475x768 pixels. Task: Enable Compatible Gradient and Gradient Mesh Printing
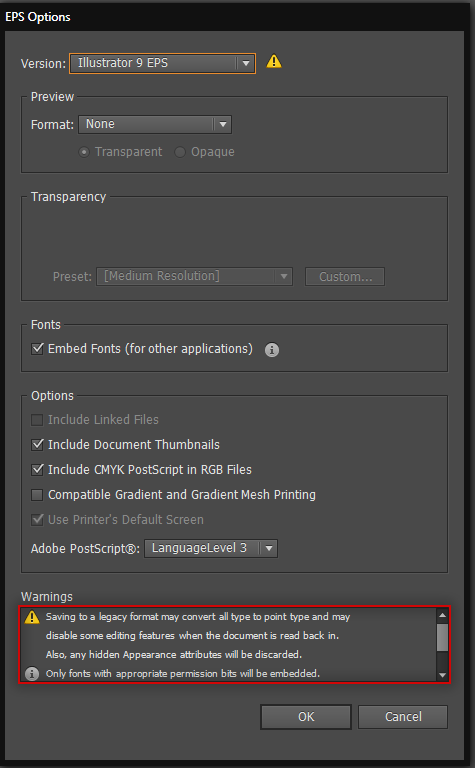point(37,495)
